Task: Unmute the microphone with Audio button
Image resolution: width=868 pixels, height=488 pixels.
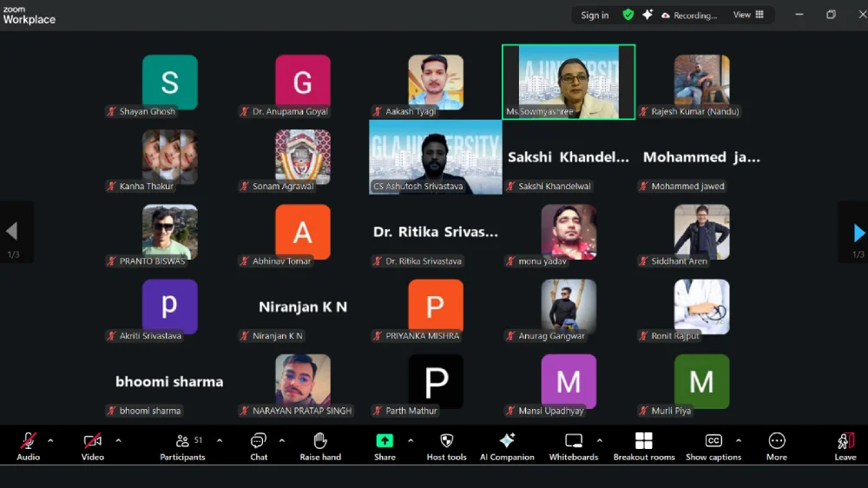Action: point(29,446)
